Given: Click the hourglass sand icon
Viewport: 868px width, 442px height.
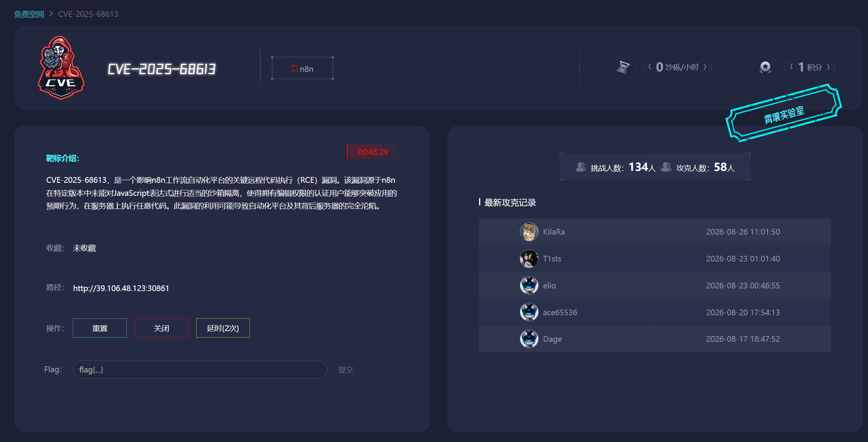Looking at the screenshot, I should click(623, 67).
